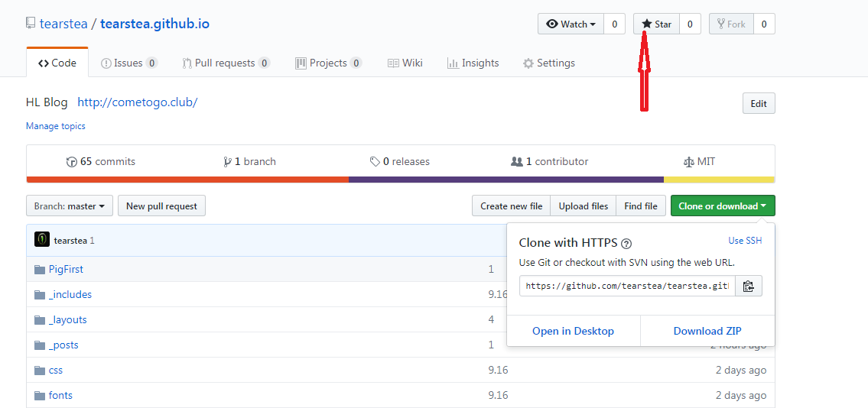The width and height of the screenshot is (868, 408).
Task: Click the _layouts folder icon
Action: pos(39,320)
